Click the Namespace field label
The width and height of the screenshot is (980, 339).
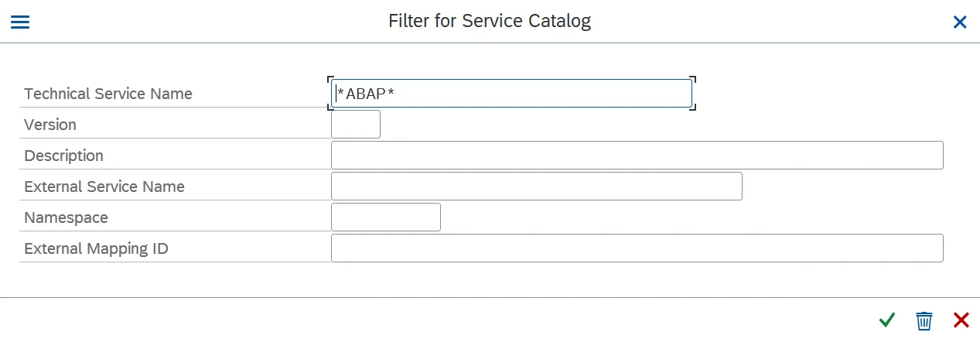click(x=66, y=217)
